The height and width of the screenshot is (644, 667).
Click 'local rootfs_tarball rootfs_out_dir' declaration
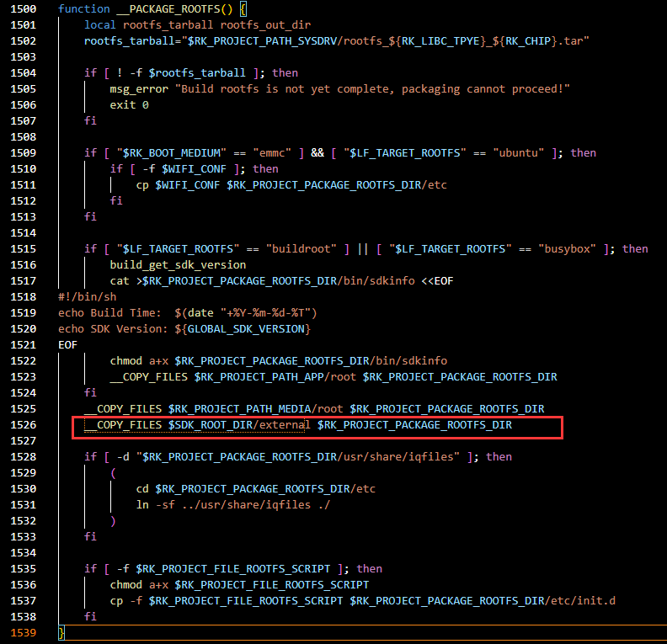tap(197, 25)
